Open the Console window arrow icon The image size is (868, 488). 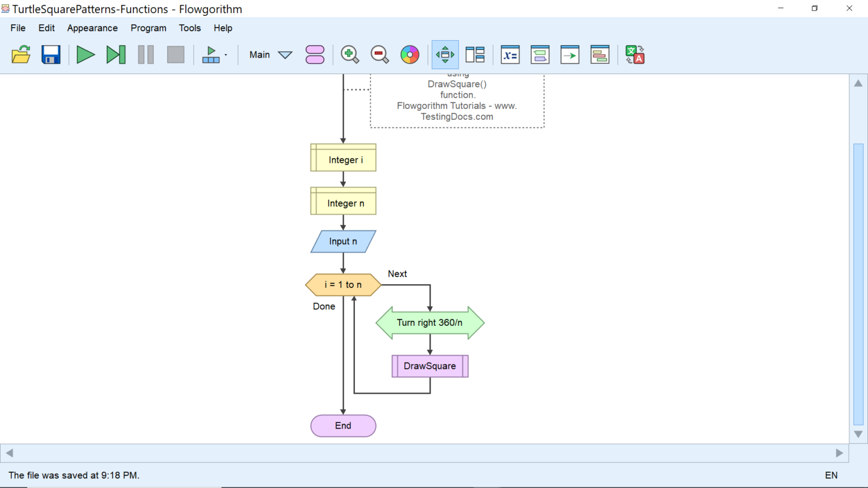tap(570, 55)
